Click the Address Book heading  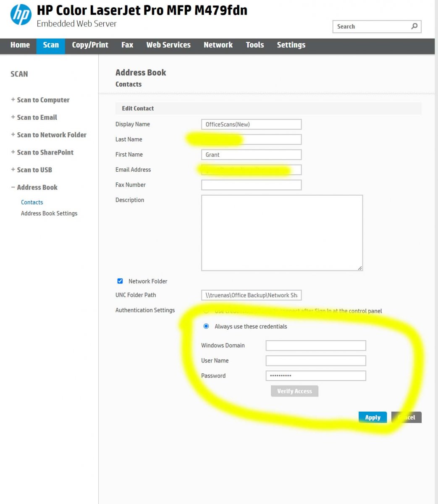pos(141,72)
